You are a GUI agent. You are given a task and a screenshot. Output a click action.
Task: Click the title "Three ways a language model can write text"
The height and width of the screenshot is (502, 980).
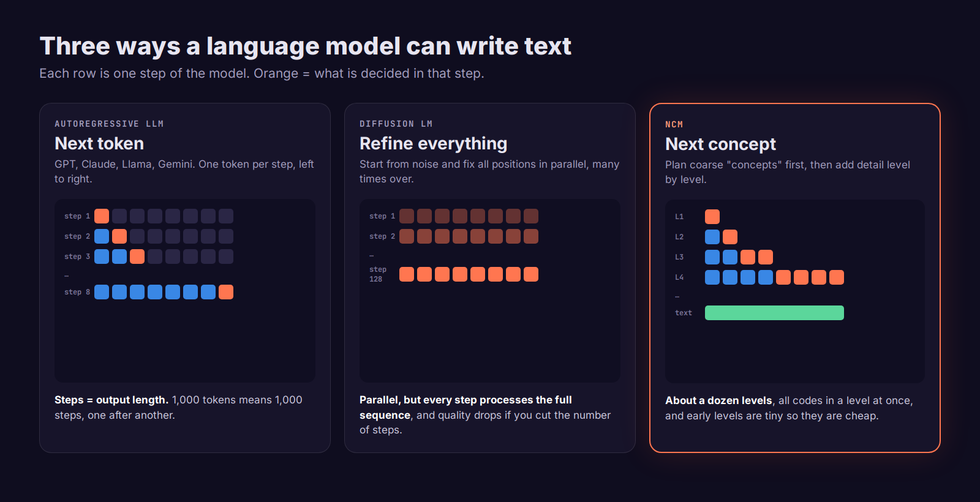click(305, 47)
